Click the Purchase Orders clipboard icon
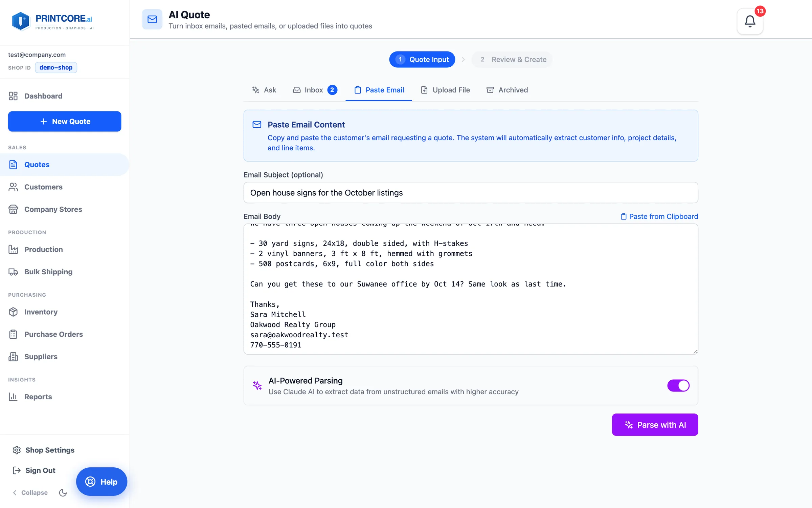Viewport: 812px width, 508px height. 13,334
